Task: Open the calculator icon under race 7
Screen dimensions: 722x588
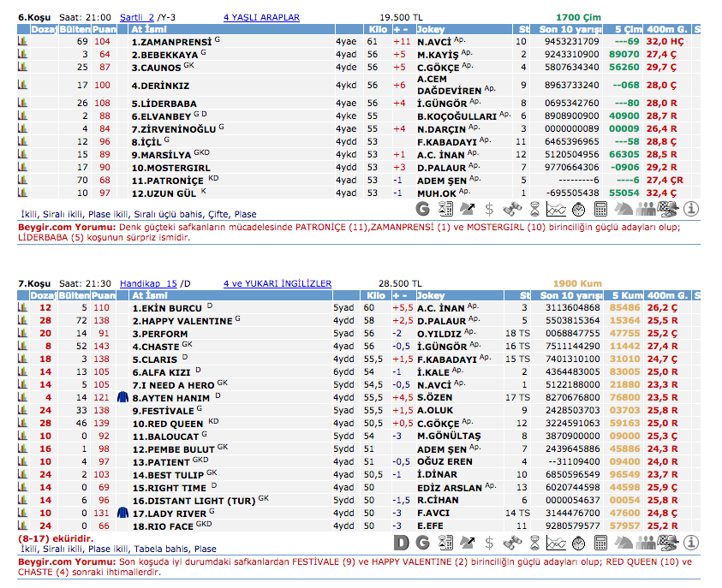Action: click(600, 543)
